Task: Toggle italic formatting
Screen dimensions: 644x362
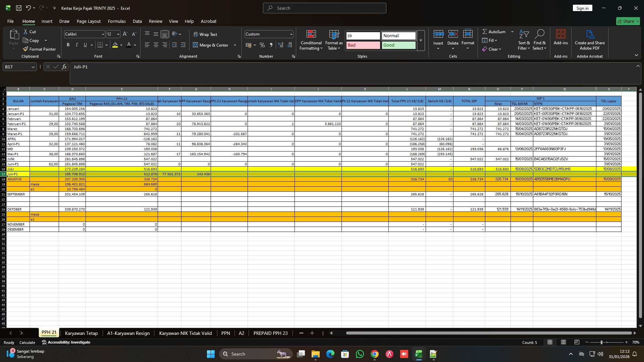Action: (x=76, y=45)
